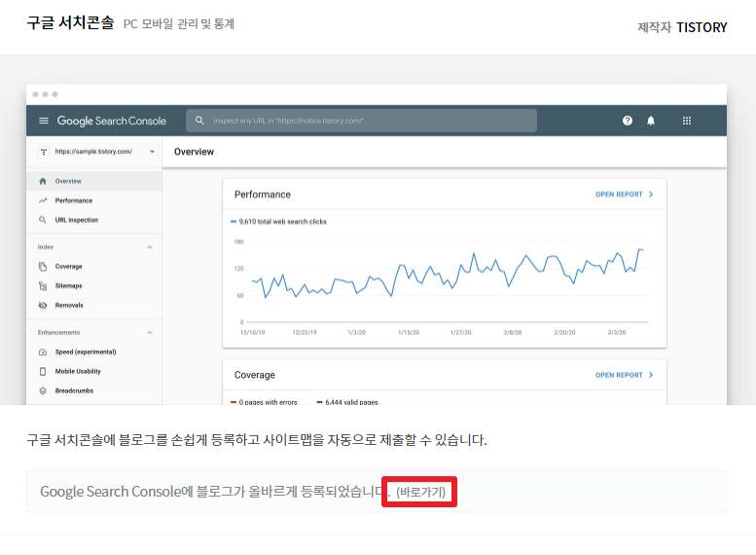
Task: Open the hamburger menu in Search Console
Action: [x=44, y=121]
